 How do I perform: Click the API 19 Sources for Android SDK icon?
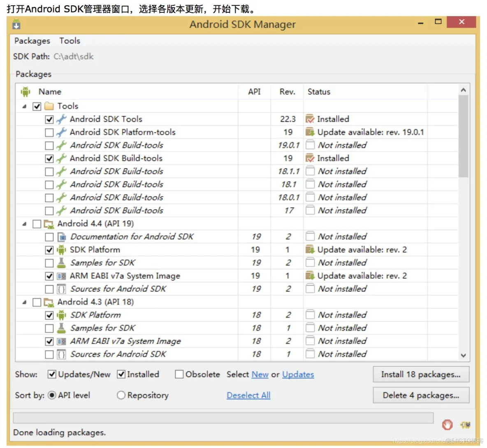tap(62, 289)
